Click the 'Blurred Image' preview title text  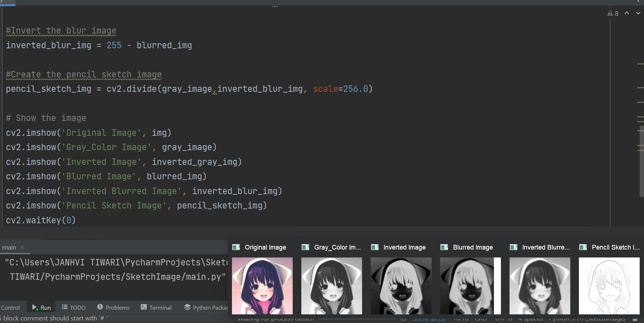(473, 247)
